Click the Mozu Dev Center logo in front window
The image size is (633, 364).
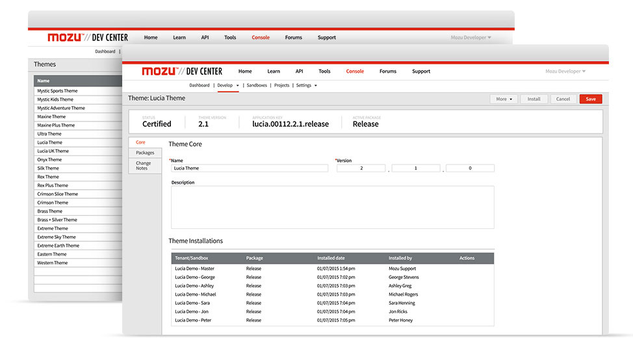182,71
